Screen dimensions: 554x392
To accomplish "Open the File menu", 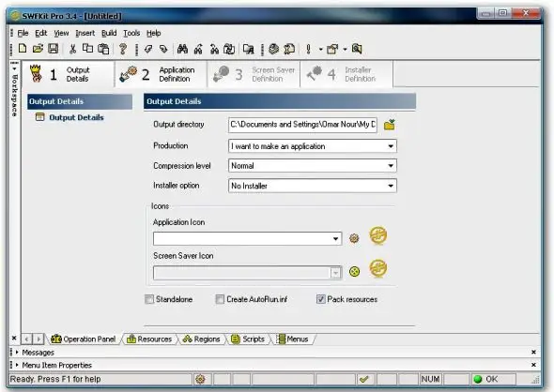I will pos(23,33).
